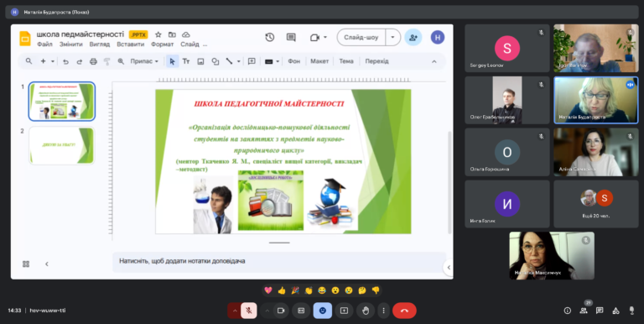
Task: Send the thumbs up reaction
Action: coord(282,290)
